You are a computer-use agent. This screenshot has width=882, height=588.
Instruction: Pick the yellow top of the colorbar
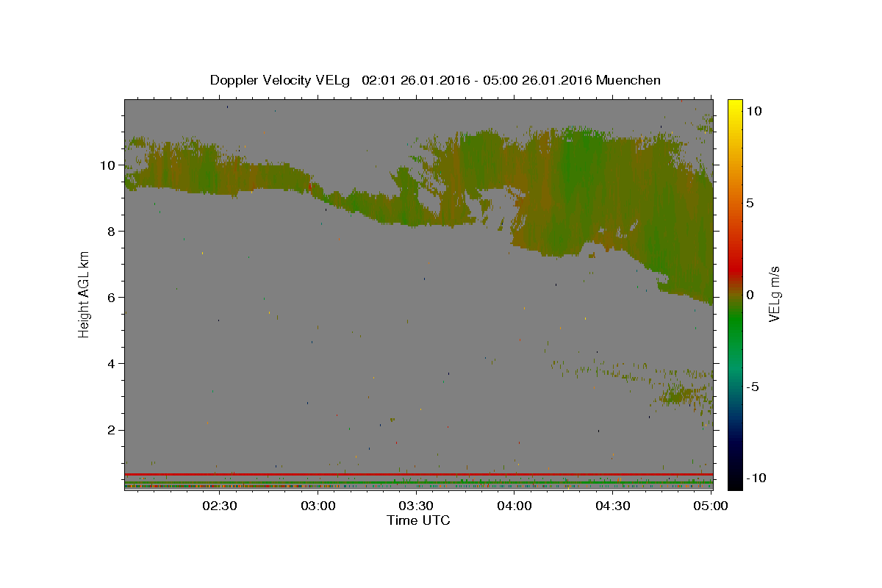click(x=734, y=104)
